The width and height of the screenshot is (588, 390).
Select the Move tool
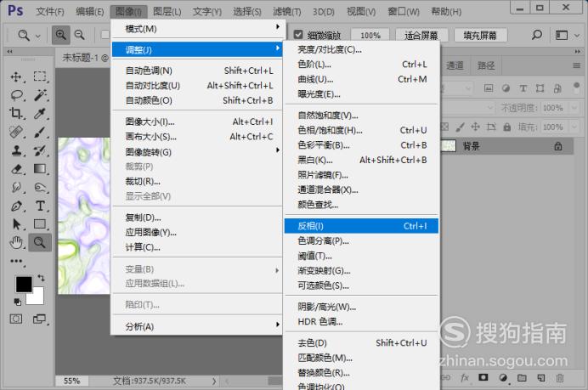click(x=16, y=76)
